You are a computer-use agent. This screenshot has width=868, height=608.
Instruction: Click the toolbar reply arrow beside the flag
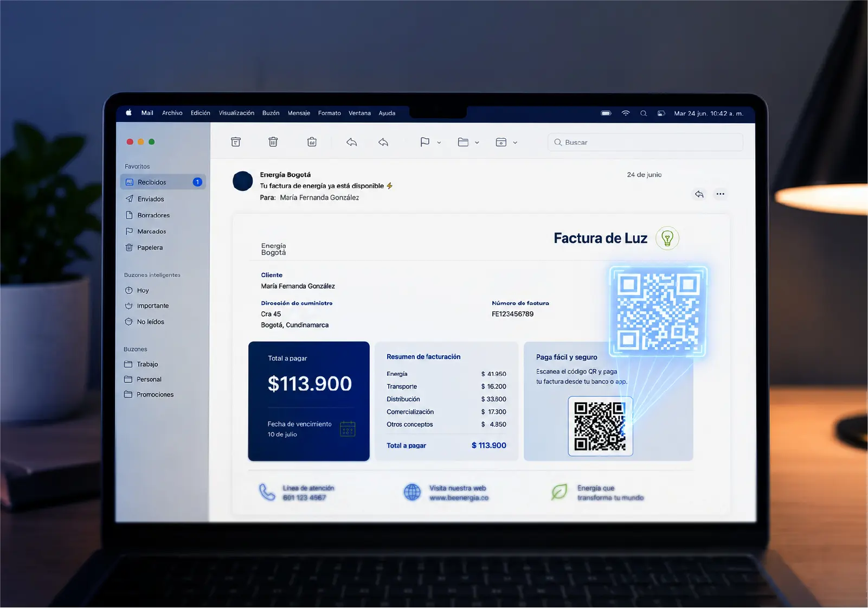pyautogui.click(x=383, y=142)
